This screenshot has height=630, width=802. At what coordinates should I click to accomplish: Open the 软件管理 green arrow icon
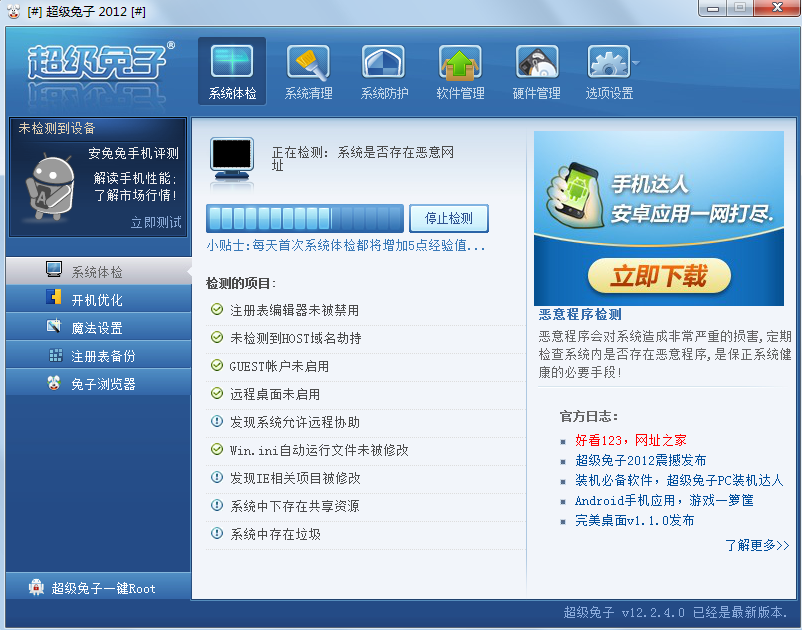point(460,62)
